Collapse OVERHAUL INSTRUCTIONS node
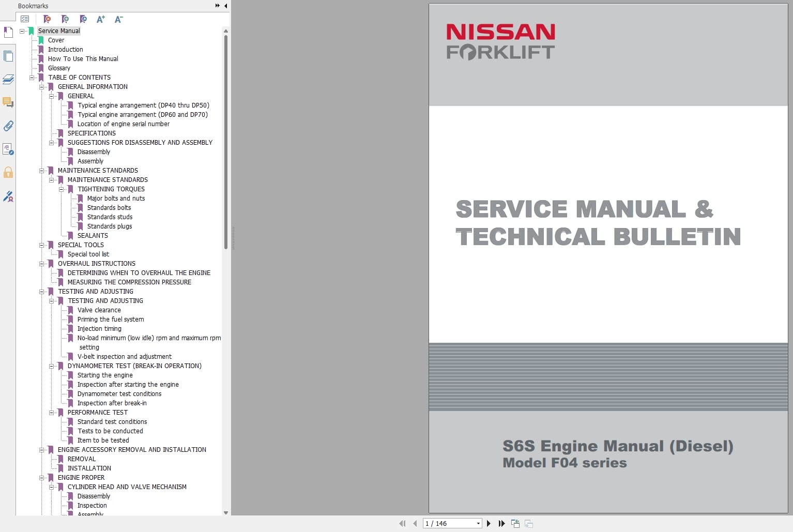793x532 pixels. 42,264
